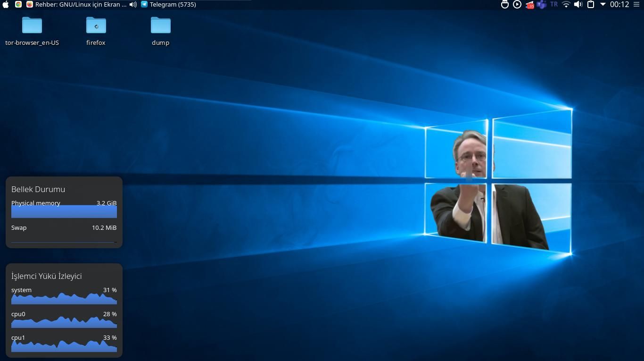Switch the TR keyboard layout indicator
The height and width of the screenshot is (361, 644).
point(554,4)
